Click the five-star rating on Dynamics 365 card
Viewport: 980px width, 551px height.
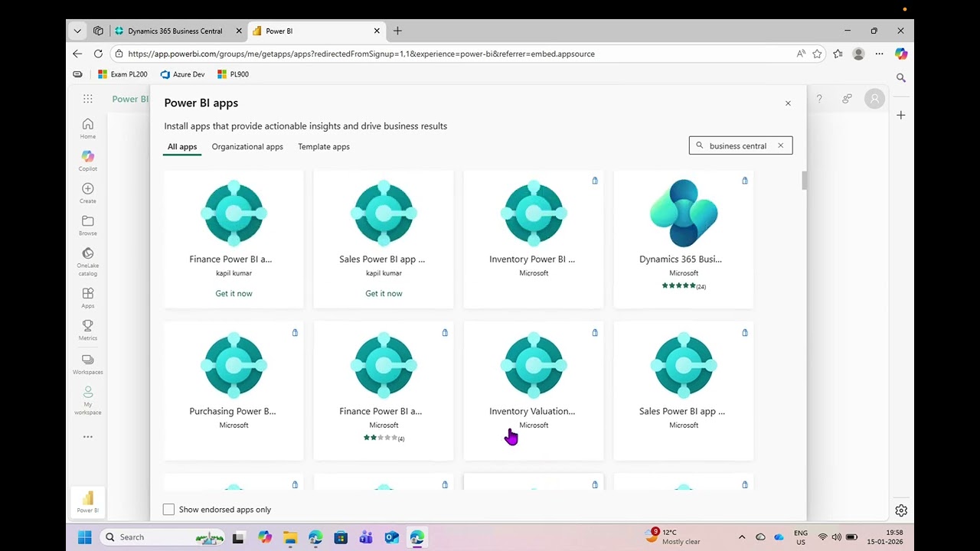click(x=679, y=285)
